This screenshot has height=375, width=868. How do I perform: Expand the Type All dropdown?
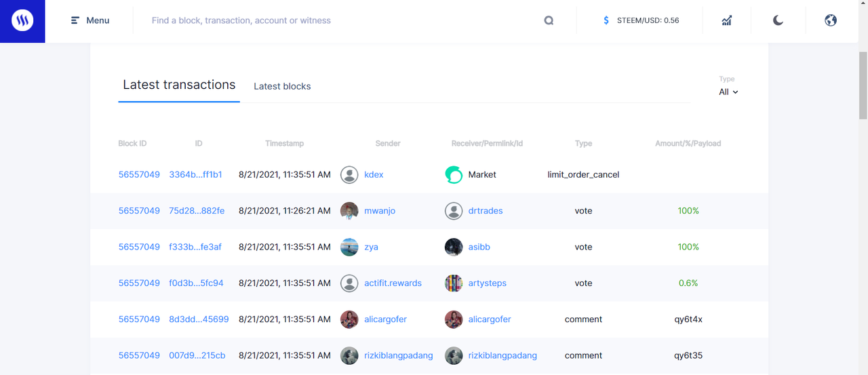pos(728,92)
